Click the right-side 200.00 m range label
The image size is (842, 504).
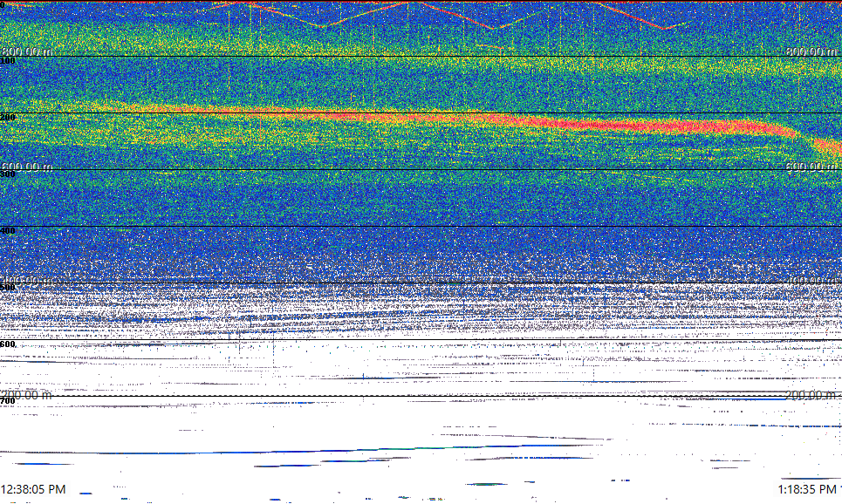811,395
